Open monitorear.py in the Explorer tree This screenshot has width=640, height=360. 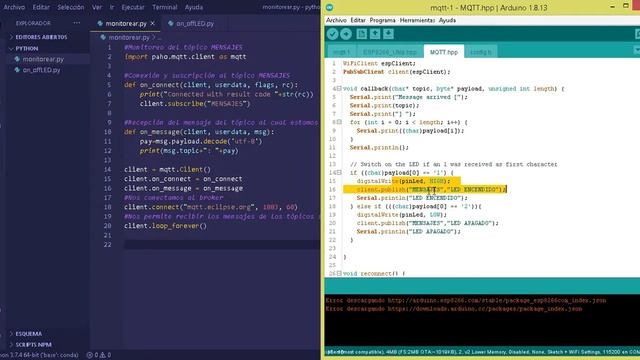43,59
